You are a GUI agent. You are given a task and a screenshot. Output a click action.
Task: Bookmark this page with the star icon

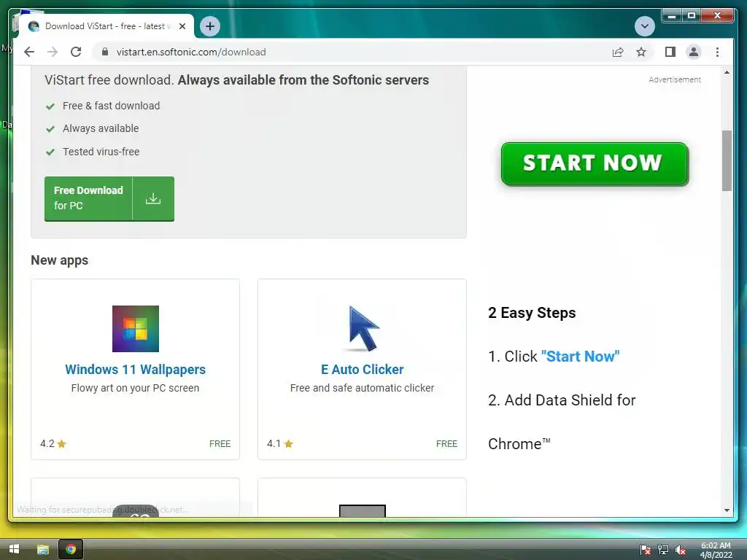point(641,52)
